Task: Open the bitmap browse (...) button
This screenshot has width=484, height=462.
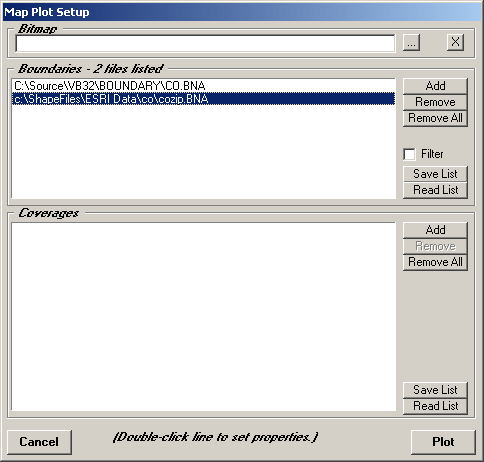Action: 411,43
